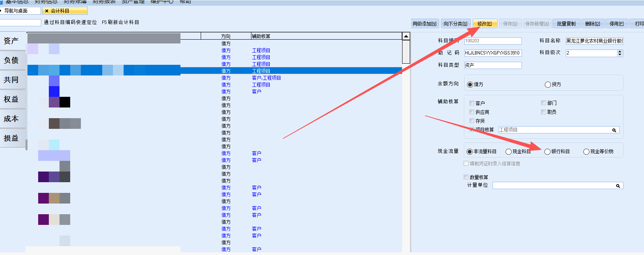
Task: Close the 会计科目 tab with X icon
Action: click(47, 11)
